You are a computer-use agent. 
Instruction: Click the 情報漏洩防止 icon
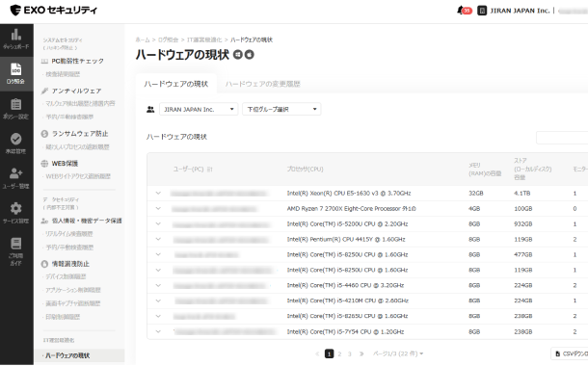click(44, 264)
